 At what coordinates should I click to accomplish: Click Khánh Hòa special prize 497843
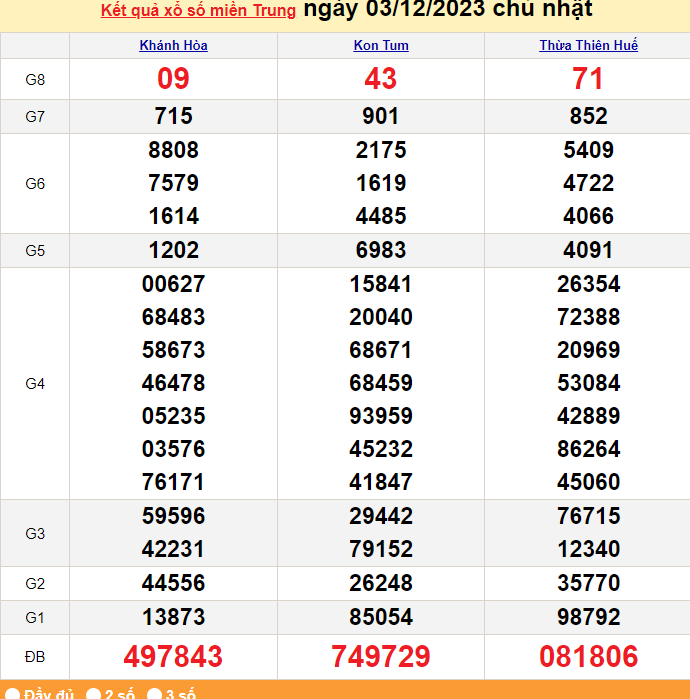pos(174,656)
